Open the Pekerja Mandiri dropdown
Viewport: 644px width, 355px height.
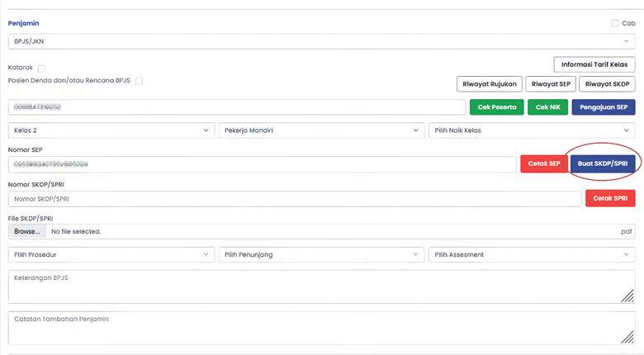(x=321, y=130)
